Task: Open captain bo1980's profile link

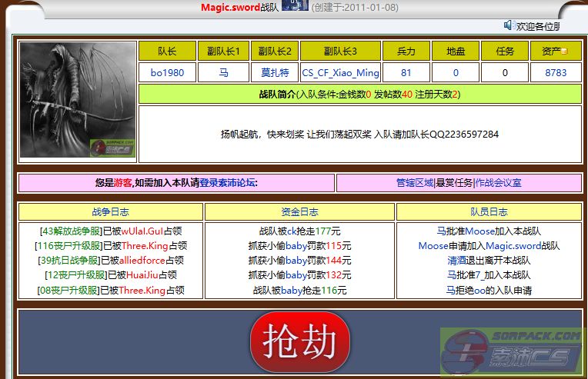Action: tap(167, 73)
